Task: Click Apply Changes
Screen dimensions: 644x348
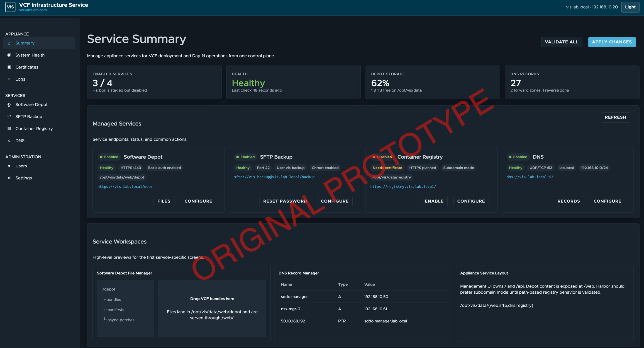Action: pos(612,42)
